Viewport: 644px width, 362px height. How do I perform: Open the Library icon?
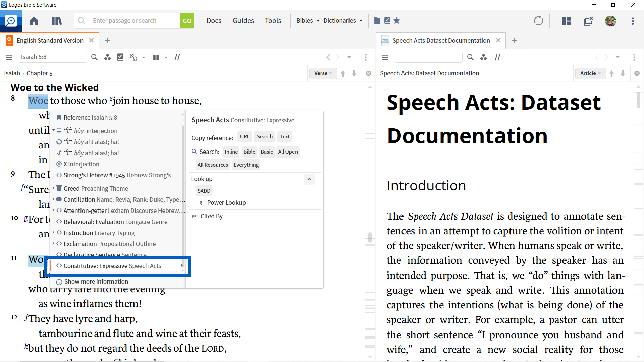tap(57, 21)
